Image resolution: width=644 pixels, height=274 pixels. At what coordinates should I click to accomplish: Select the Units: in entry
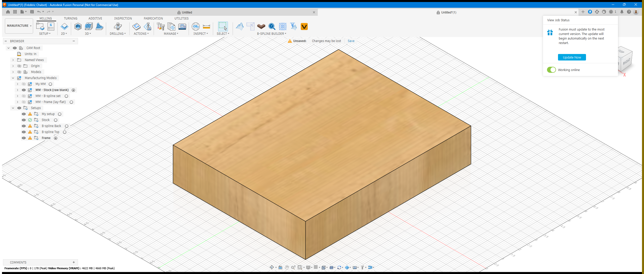click(30, 54)
